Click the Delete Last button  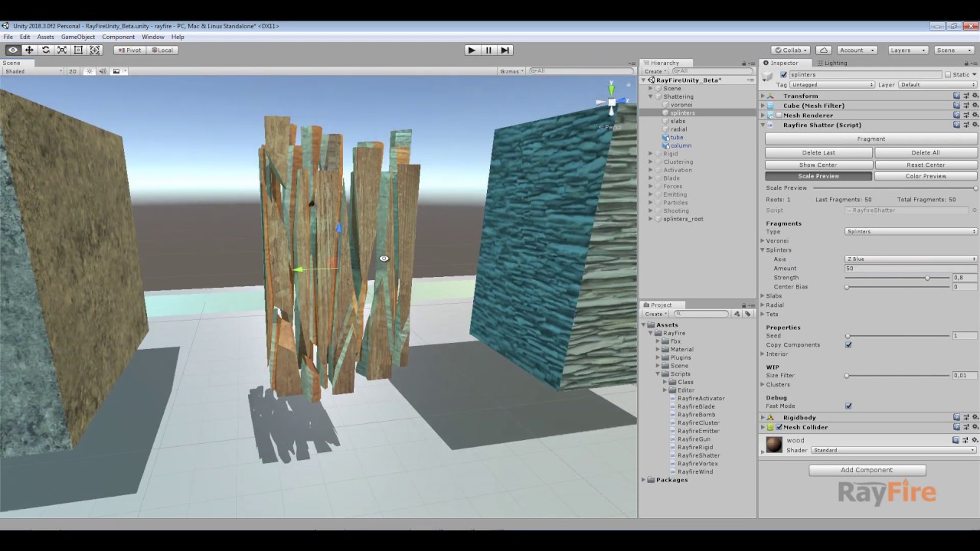pos(818,152)
